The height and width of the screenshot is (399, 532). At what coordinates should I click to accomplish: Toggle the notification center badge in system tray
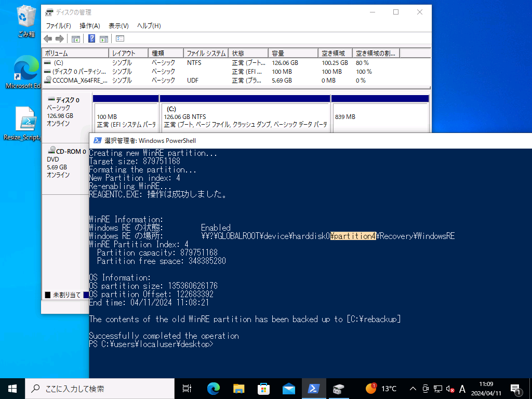point(517,389)
